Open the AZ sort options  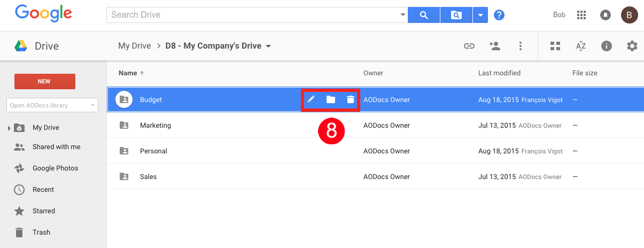click(581, 46)
